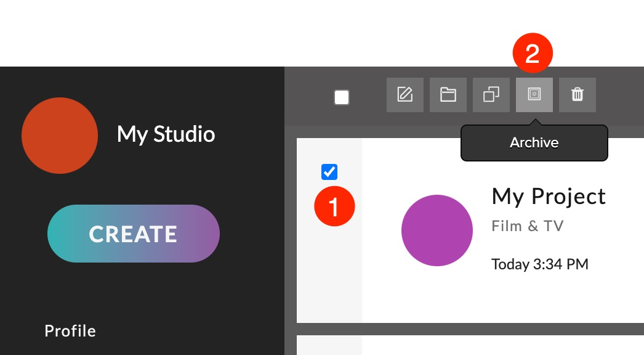Click the Today 3:34 PM timestamp
Screen dimensions: 644x355
(539, 264)
